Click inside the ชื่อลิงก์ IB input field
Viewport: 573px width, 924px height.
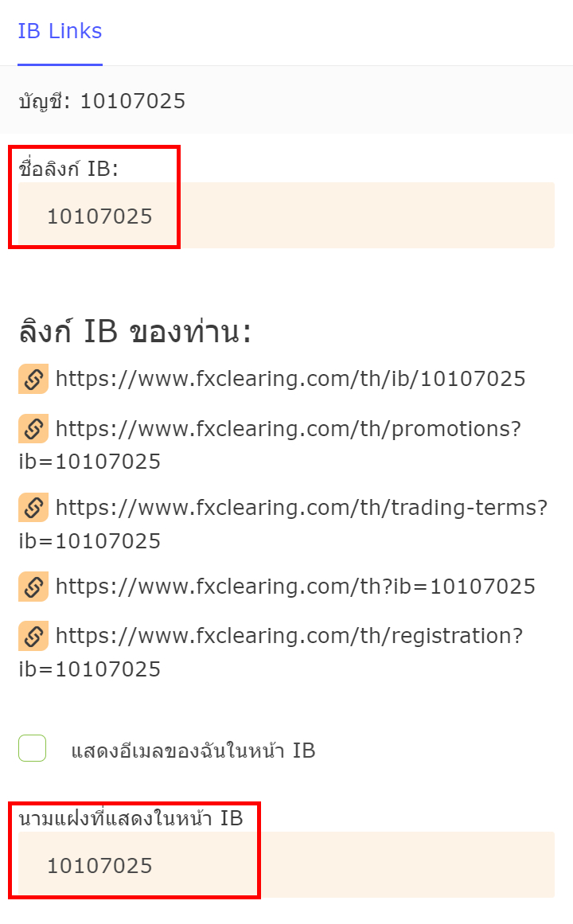click(239, 216)
